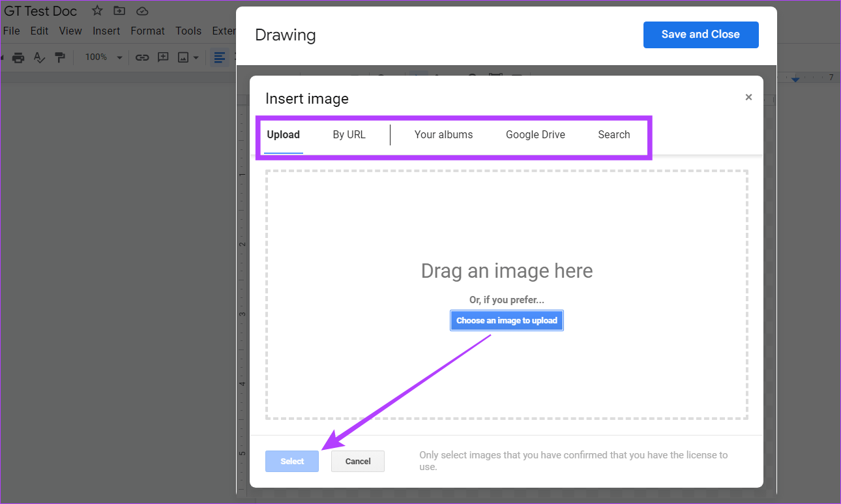Click the Move document folder icon

pos(119,10)
